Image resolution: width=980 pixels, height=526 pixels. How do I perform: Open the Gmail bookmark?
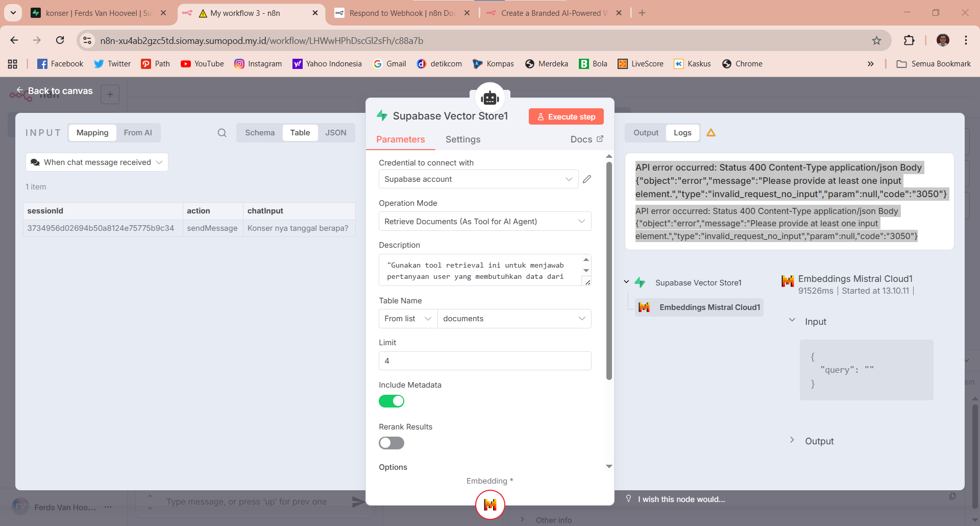[390, 64]
